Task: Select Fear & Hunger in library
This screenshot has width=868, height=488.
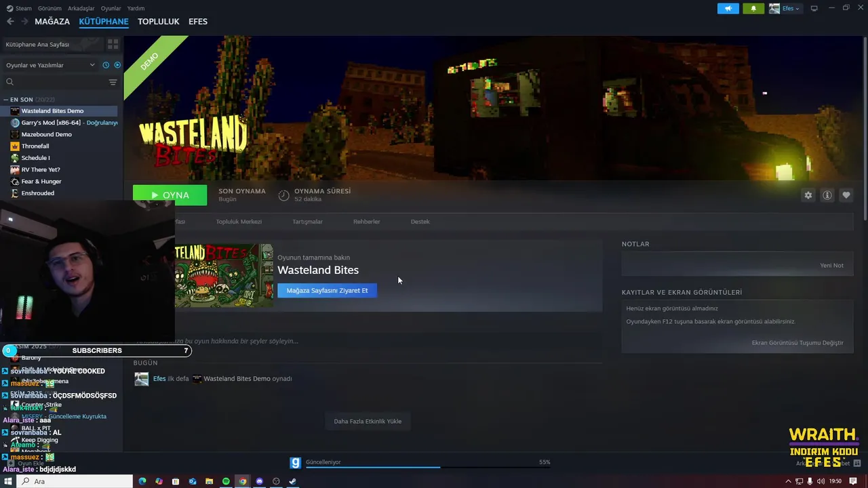Action: (x=60, y=182)
